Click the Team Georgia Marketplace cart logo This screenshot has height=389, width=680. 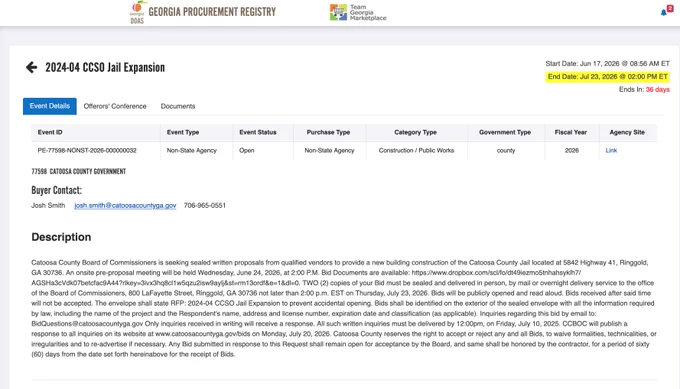338,13
